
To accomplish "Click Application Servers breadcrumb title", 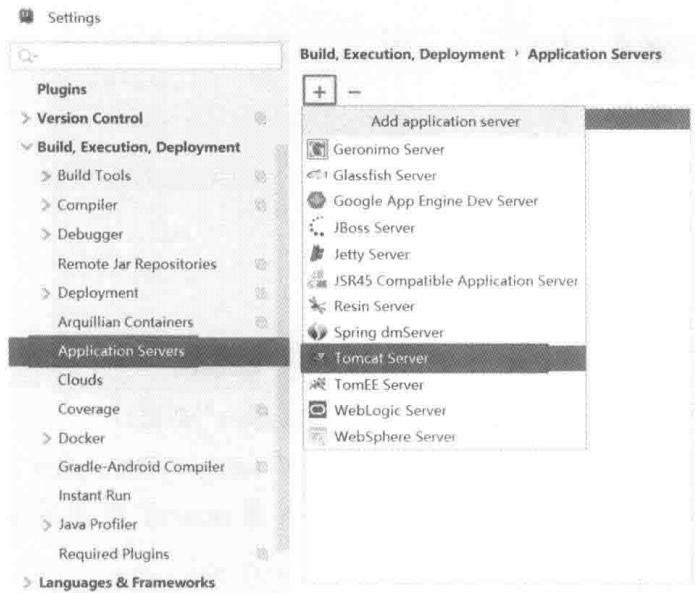I will click(x=594, y=54).
